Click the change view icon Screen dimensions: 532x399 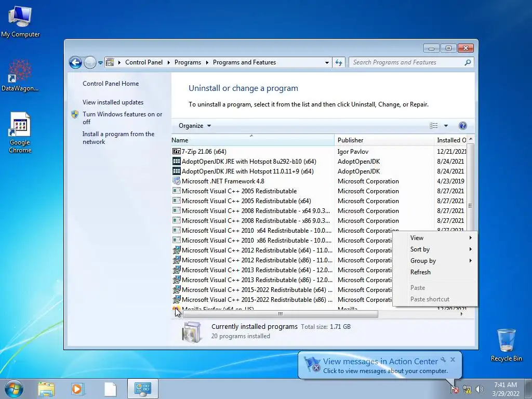(x=434, y=126)
